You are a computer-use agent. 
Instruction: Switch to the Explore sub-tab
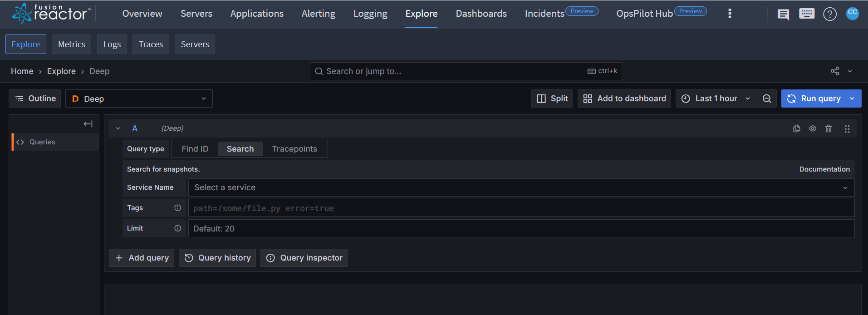tap(26, 44)
